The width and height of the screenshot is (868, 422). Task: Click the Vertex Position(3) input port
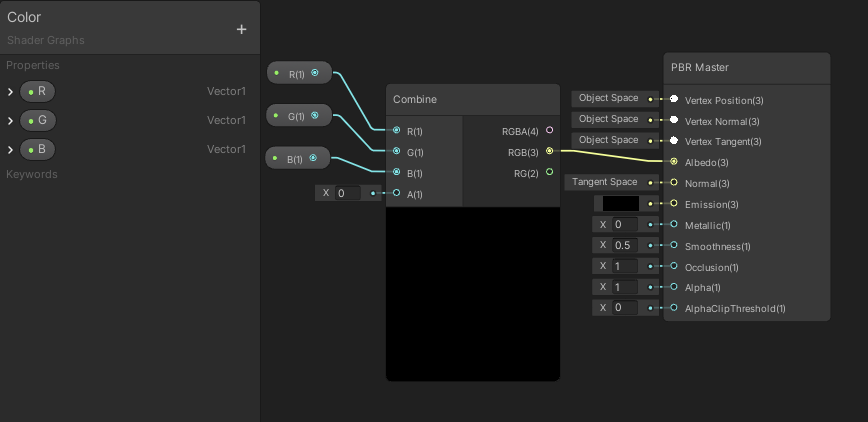point(674,99)
